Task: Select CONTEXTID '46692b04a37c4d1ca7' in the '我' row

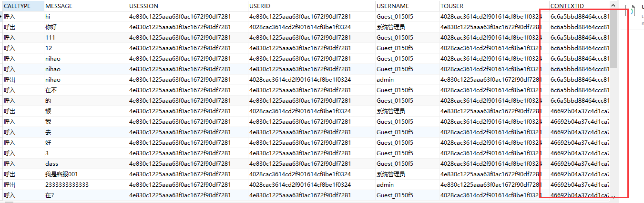Action: click(580, 121)
